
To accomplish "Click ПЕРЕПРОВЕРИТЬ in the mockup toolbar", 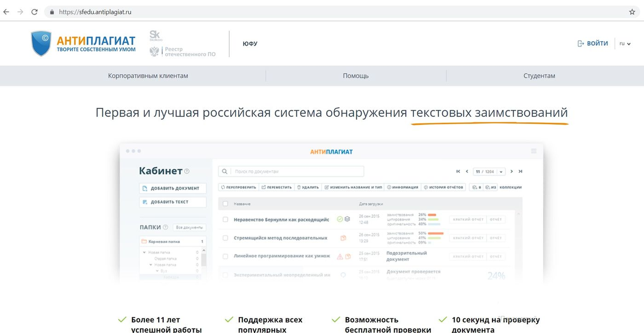I will [239, 187].
